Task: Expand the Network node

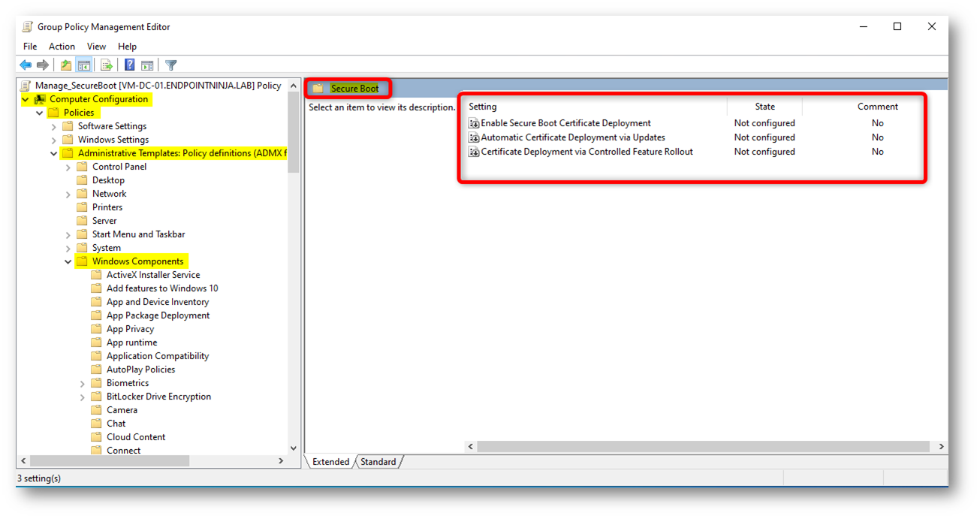Action: [x=68, y=194]
